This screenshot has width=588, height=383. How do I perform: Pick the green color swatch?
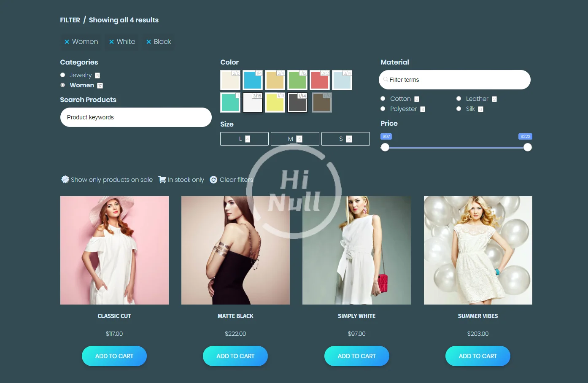pyautogui.click(x=297, y=80)
